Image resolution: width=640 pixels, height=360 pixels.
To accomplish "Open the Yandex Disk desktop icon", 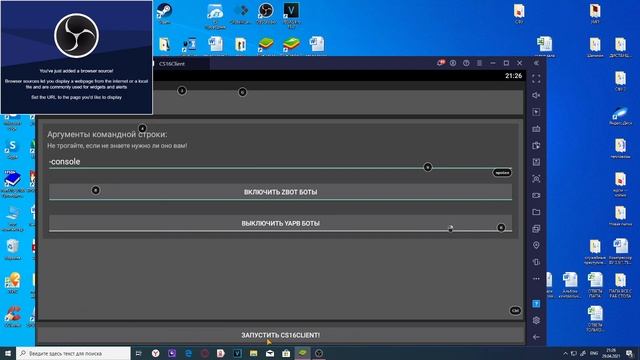I will click(620, 115).
